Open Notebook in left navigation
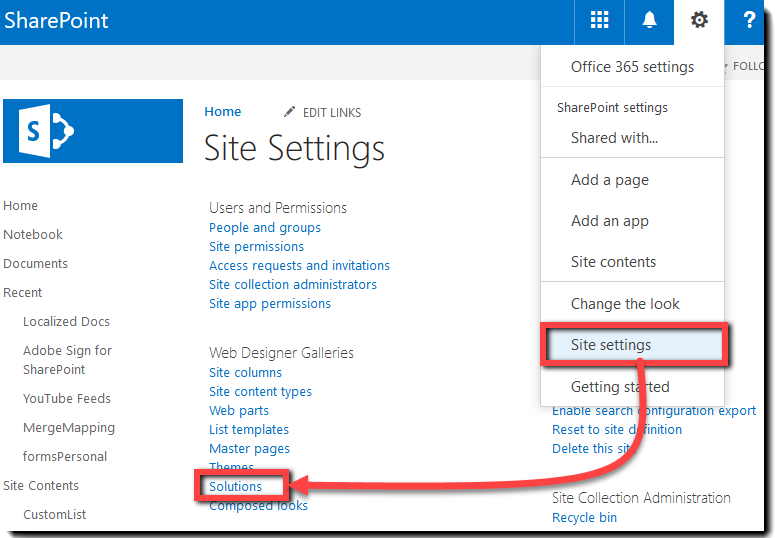 (x=33, y=235)
